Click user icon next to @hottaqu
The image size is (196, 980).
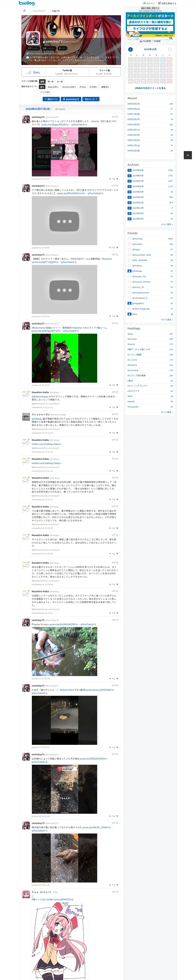click(129, 271)
